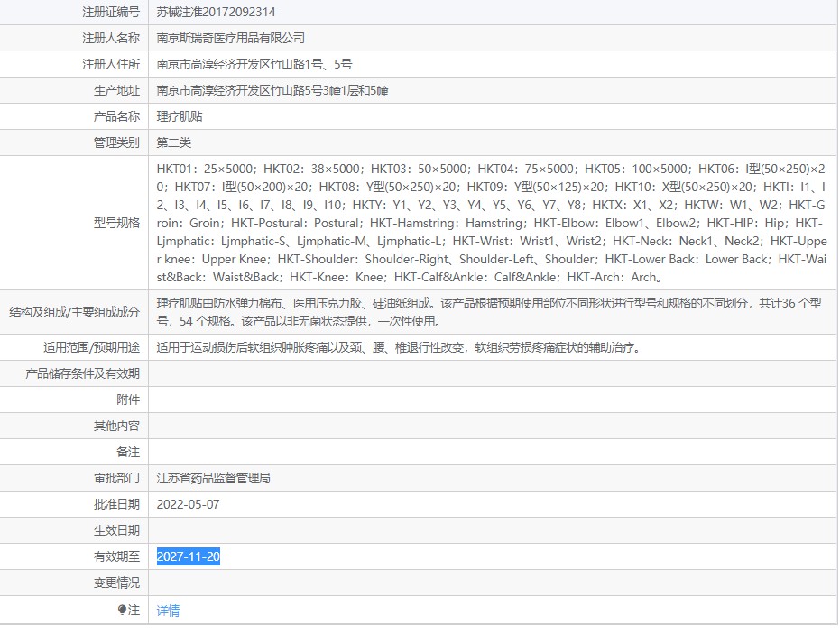Click the 注册证编号 label
Screen dimensions: 840x634
point(111,12)
